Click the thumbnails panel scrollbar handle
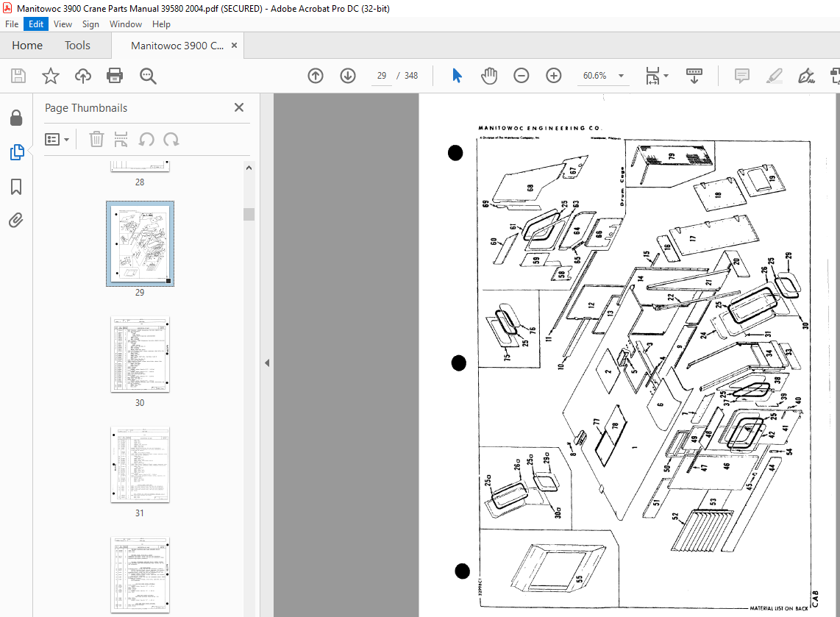Image resolution: width=840 pixels, height=617 pixels. (249, 214)
